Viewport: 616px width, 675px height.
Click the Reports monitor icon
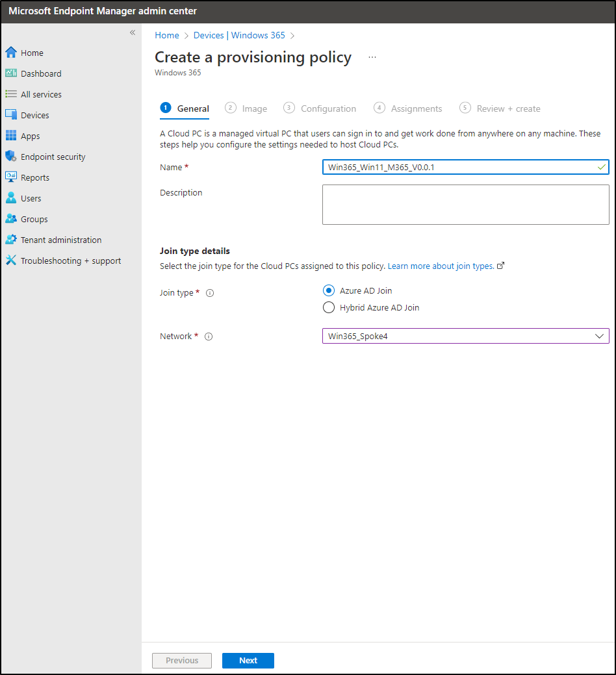tap(11, 177)
